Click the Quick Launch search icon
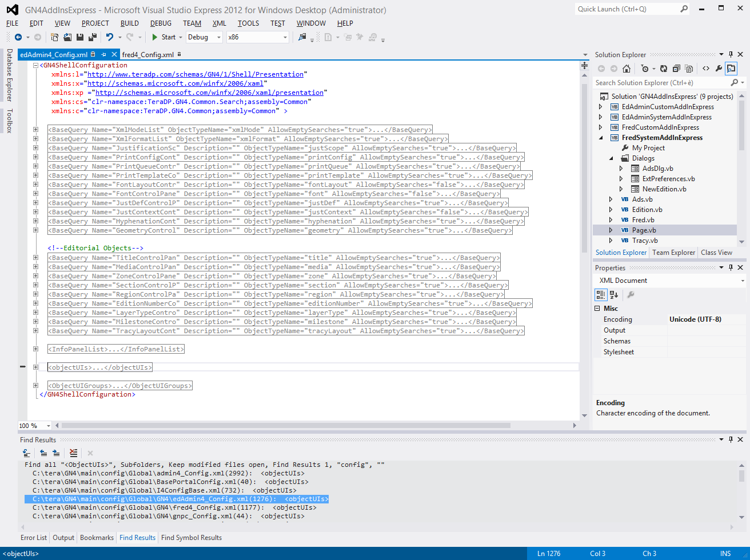This screenshot has width=750, height=560. [x=684, y=9]
